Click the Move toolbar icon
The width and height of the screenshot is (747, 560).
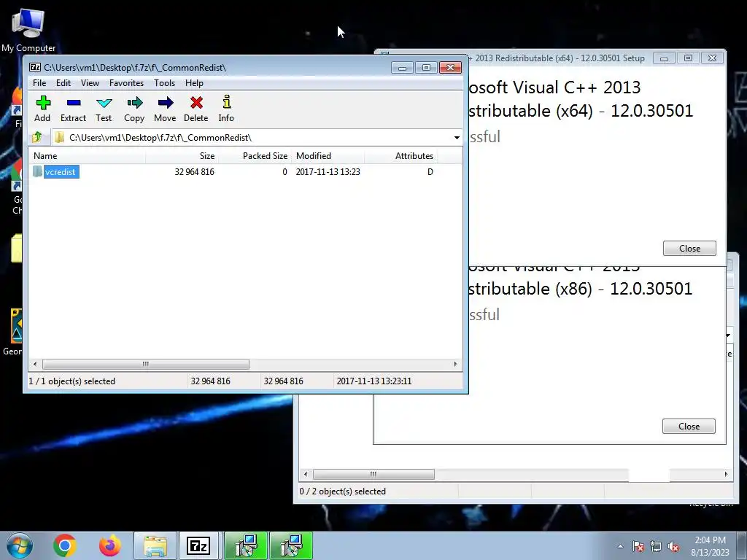165,109
